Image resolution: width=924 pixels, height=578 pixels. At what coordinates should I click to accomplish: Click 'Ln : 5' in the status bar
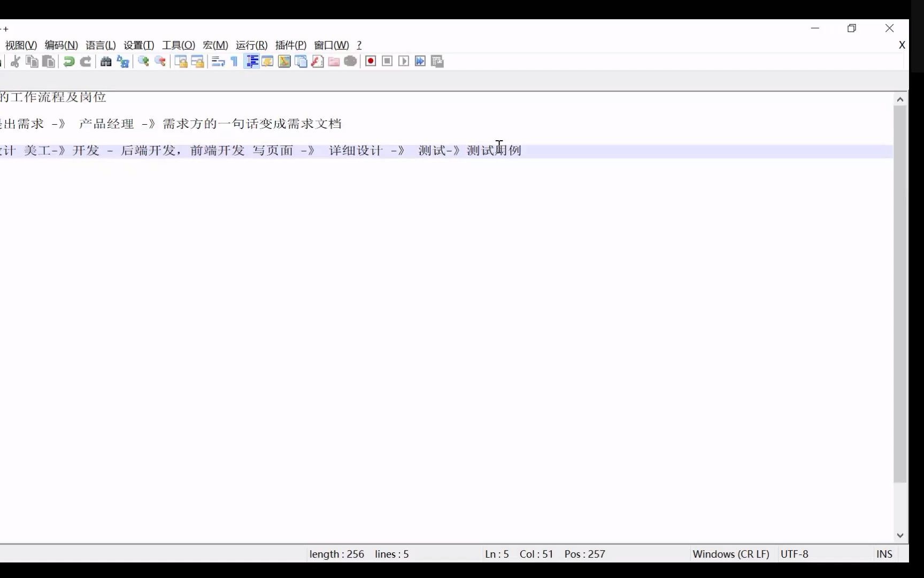pyautogui.click(x=497, y=554)
